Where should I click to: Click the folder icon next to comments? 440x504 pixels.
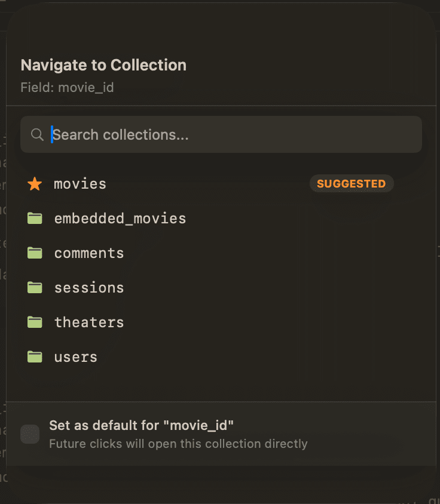pyautogui.click(x=35, y=253)
